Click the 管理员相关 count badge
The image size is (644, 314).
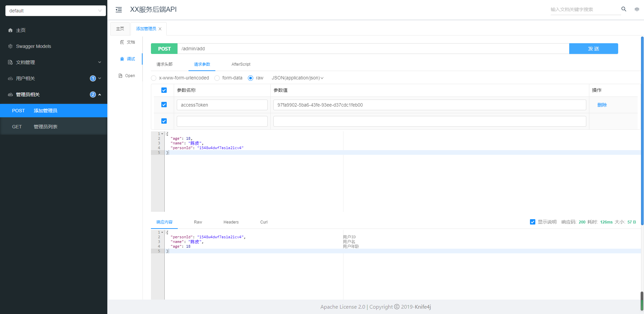point(93,95)
